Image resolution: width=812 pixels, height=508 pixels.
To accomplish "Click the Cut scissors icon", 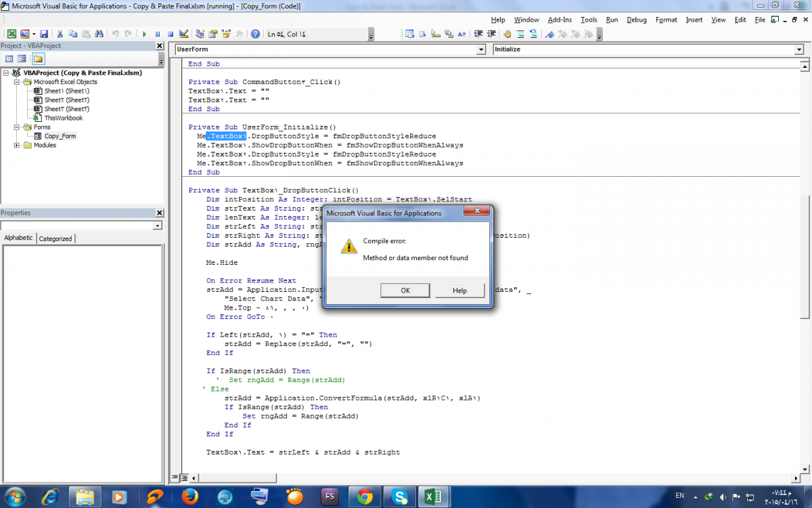I will pyautogui.click(x=60, y=33).
